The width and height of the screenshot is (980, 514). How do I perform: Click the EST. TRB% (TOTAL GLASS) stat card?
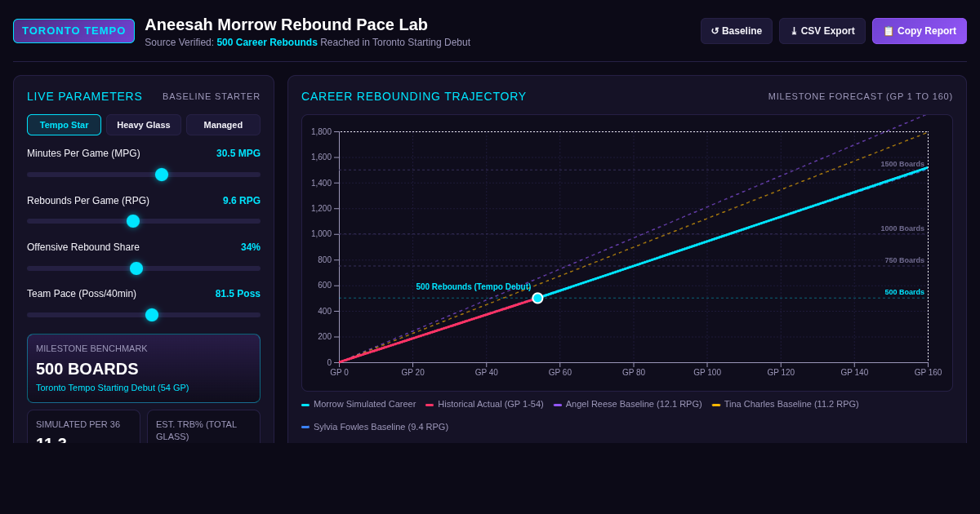203,427
